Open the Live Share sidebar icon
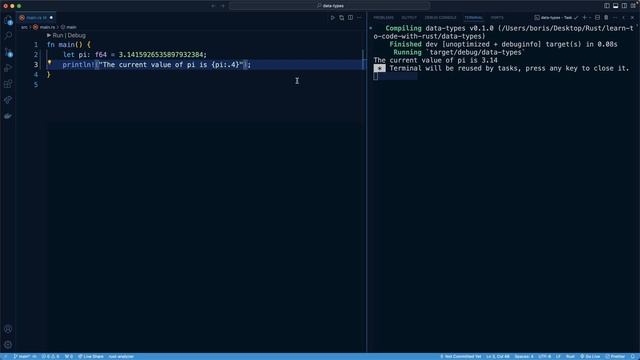This screenshot has height=360, width=640. pyautogui.click(x=8, y=100)
